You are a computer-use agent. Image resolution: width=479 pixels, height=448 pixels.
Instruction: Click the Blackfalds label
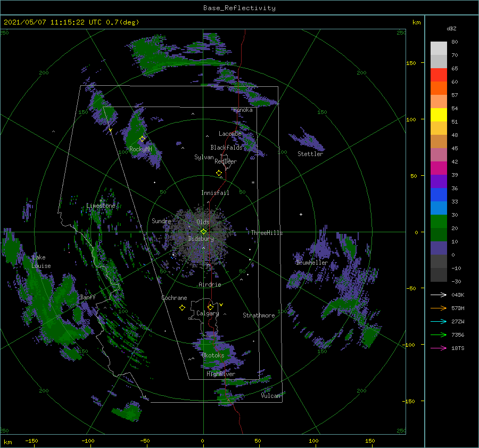[x=226, y=148]
